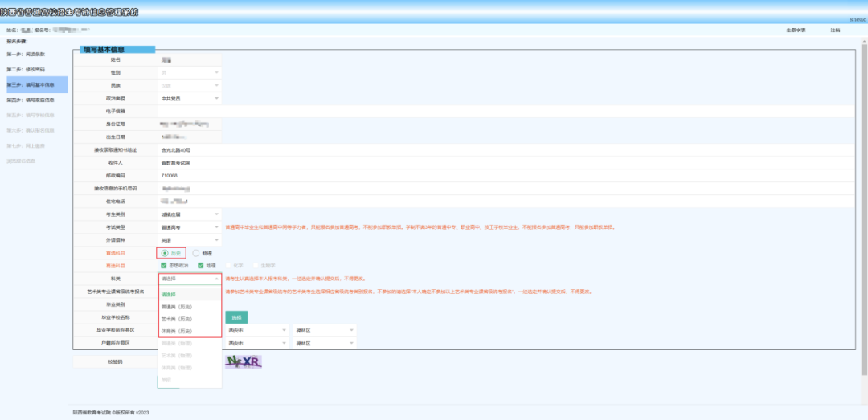
Task: Click the green 选择 school button
Action: (x=236, y=317)
